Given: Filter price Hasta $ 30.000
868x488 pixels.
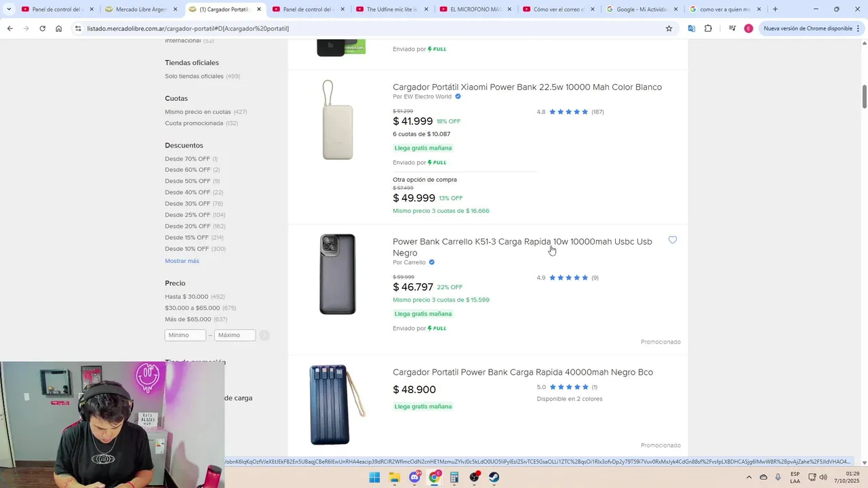Looking at the screenshot, I should pyautogui.click(x=186, y=297).
